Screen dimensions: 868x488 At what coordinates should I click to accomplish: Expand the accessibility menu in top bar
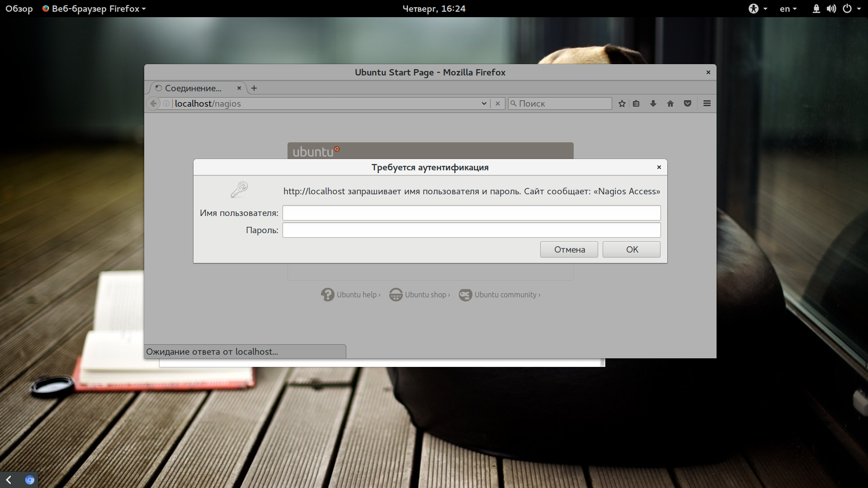(758, 9)
